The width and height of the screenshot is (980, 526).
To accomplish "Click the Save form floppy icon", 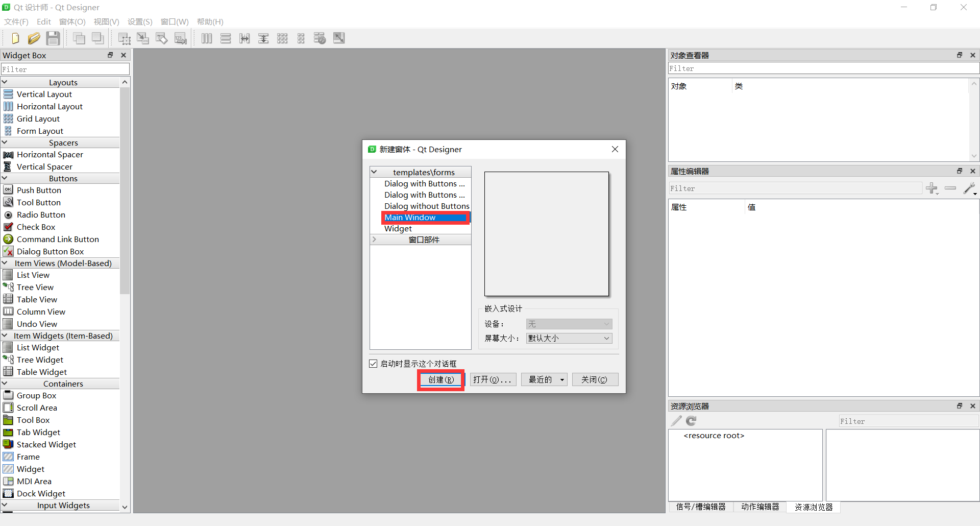I will 53,38.
